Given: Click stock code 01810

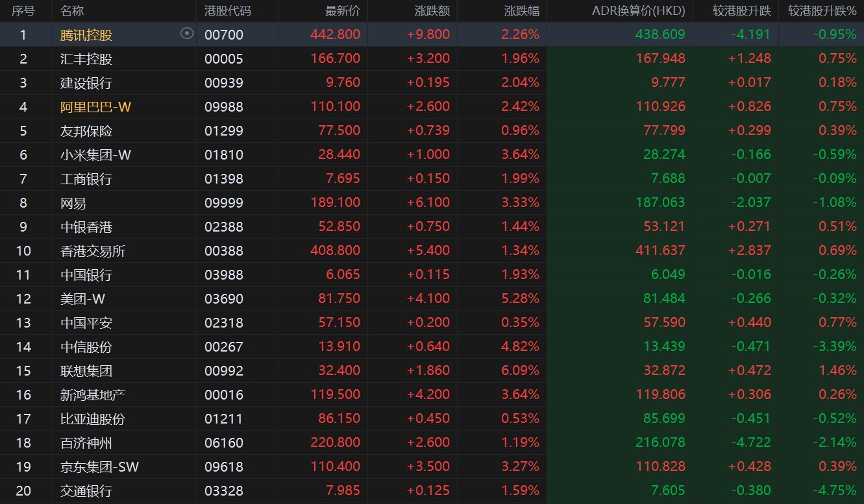Looking at the screenshot, I should coord(223,155).
